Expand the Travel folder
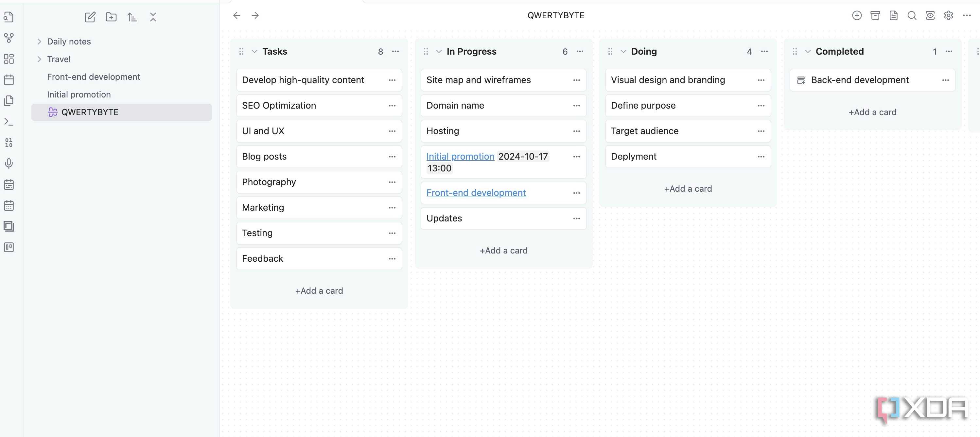This screenshot has width=980, height=437. point(39,59)
